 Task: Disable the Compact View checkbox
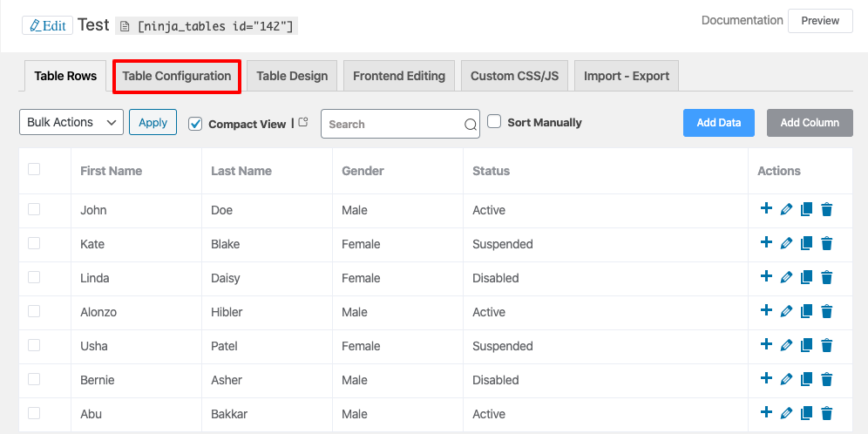[x=195, y=124]
